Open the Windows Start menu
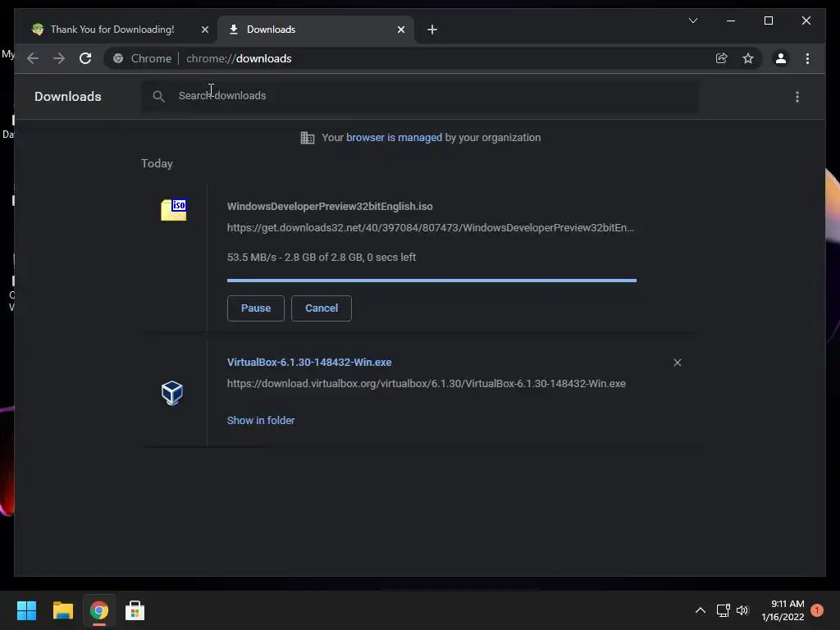Image resolution: width=840 pixels, height=630 pixels. (x=26, y=610)
